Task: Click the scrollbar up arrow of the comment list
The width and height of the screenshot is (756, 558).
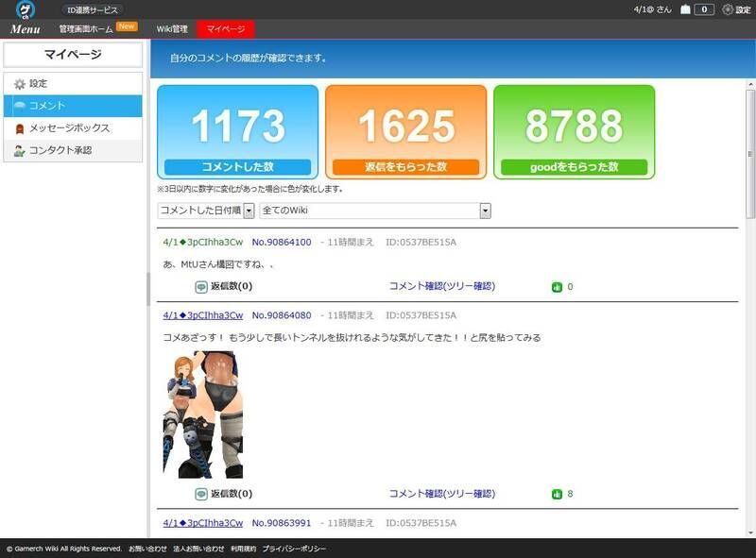Action: pos(750,85)
